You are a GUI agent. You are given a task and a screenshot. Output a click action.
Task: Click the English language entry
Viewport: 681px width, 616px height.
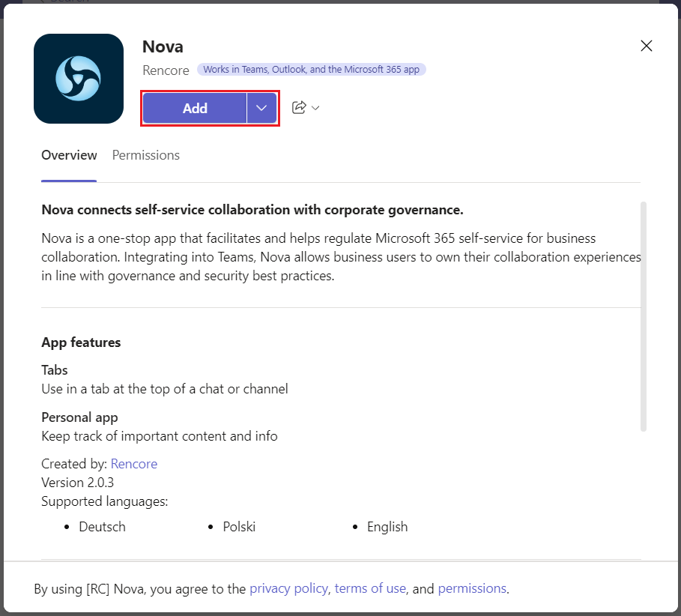[x=387, y=527]
